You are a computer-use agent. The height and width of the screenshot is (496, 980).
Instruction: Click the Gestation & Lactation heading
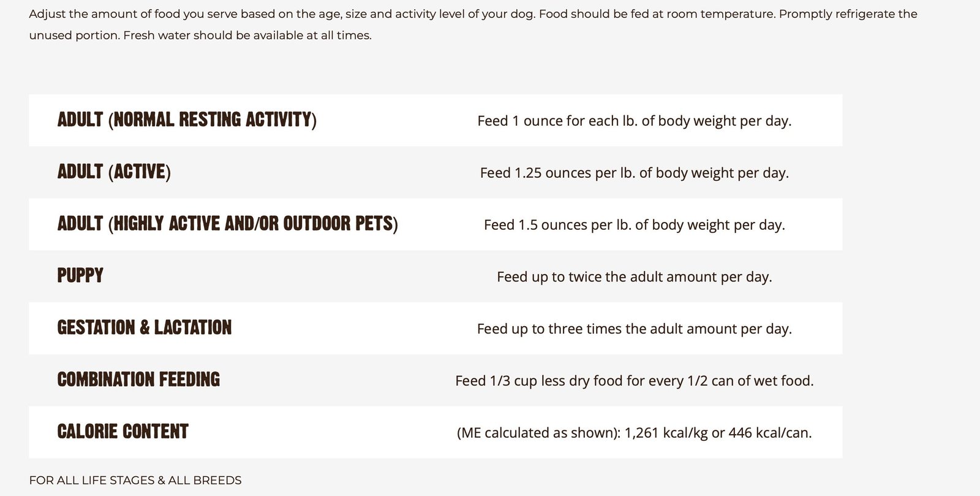pos(145,327)
